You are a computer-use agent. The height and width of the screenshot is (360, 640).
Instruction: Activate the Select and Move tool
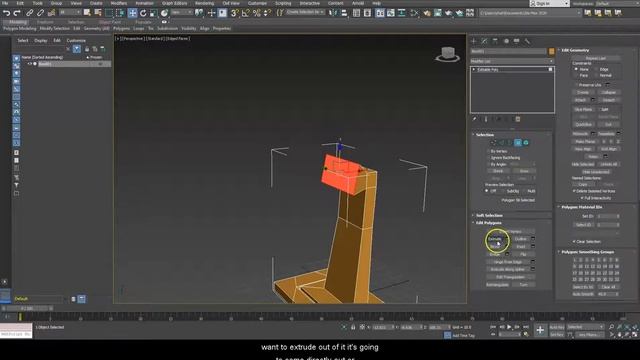[x=132, y=13]
